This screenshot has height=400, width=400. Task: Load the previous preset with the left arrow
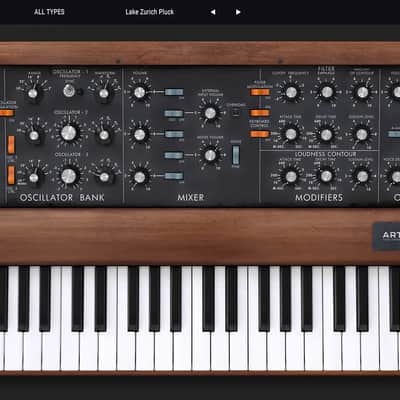click(x=213, y=12)
